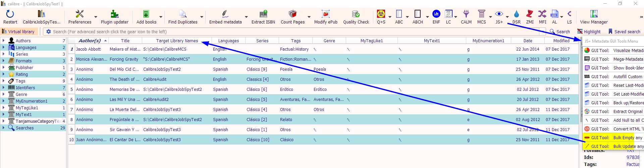Select GUI Tool Visualize Metadata menu entry
644x168 pixels.
pos(613,50)
